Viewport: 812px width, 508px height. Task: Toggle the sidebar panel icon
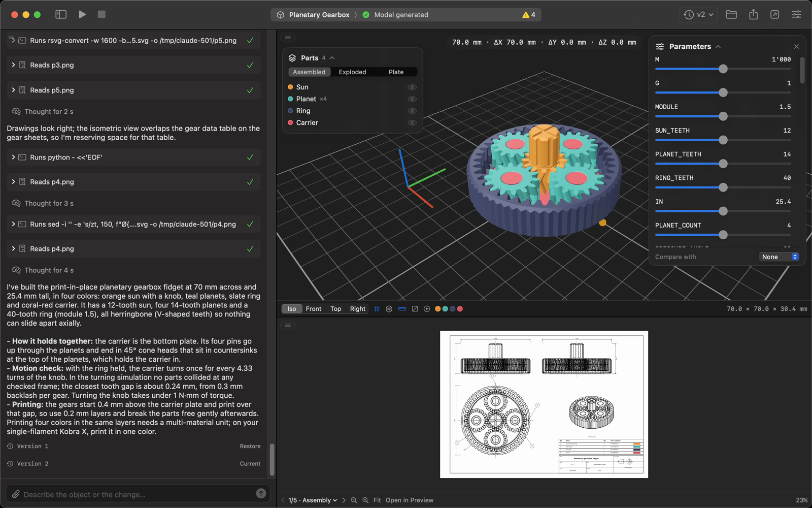point(61,15)
